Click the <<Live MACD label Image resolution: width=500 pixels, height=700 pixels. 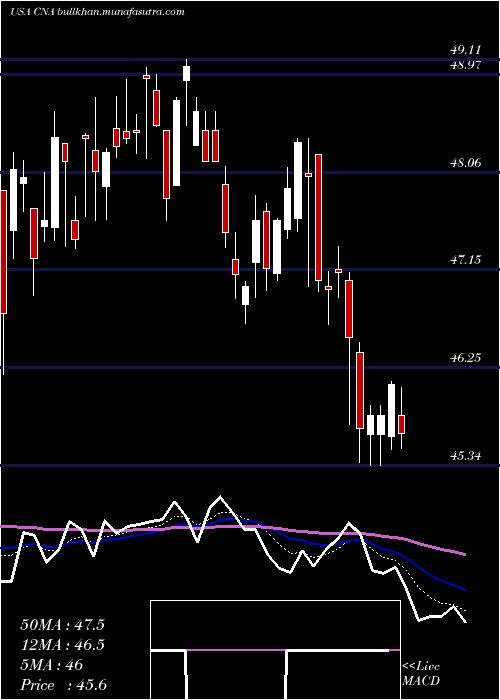[x=421, y=674]
